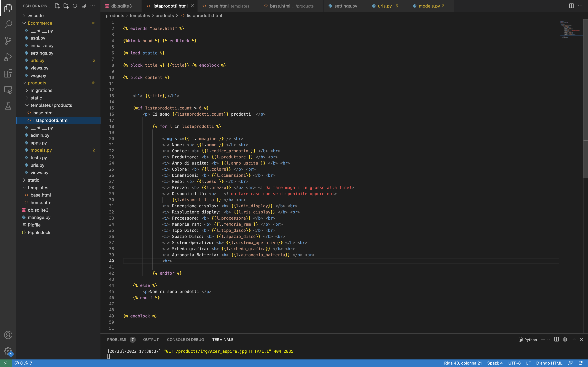Click UTF-8 encoding indicator in status bar
The image size is (588, 367).
click(x=514, y=363)
